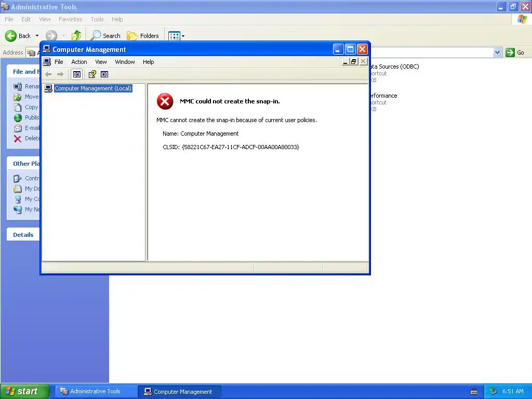The image size is (532, 399).
Task: Close the inner MMC child window
Action: click(363, 62)
